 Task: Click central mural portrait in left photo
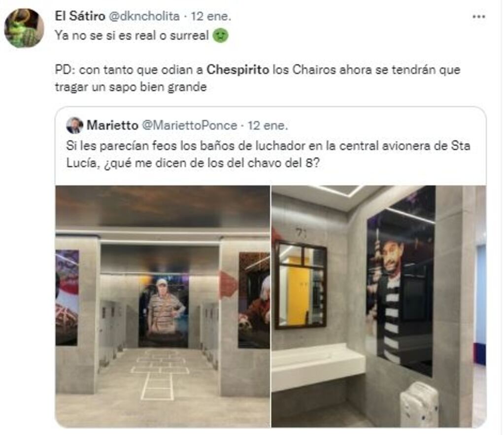(x=164, y=311)
